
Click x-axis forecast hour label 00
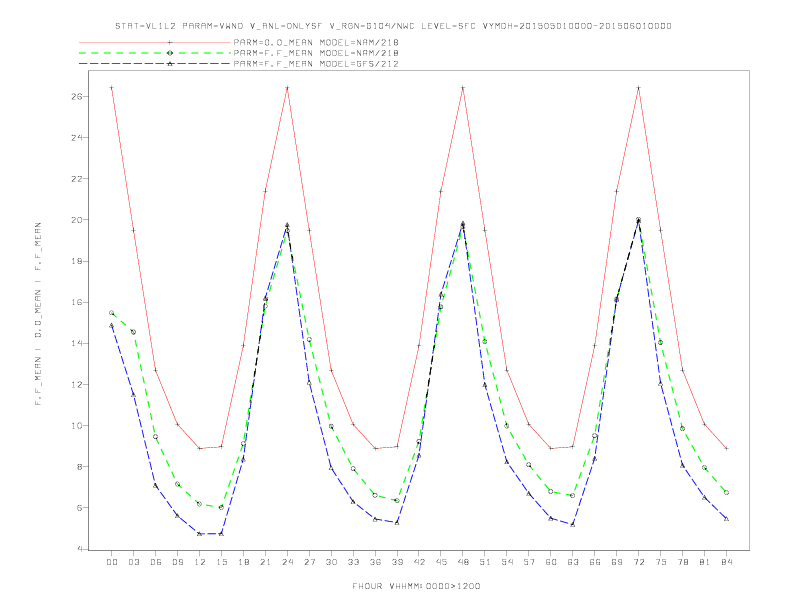pos(112,562)
